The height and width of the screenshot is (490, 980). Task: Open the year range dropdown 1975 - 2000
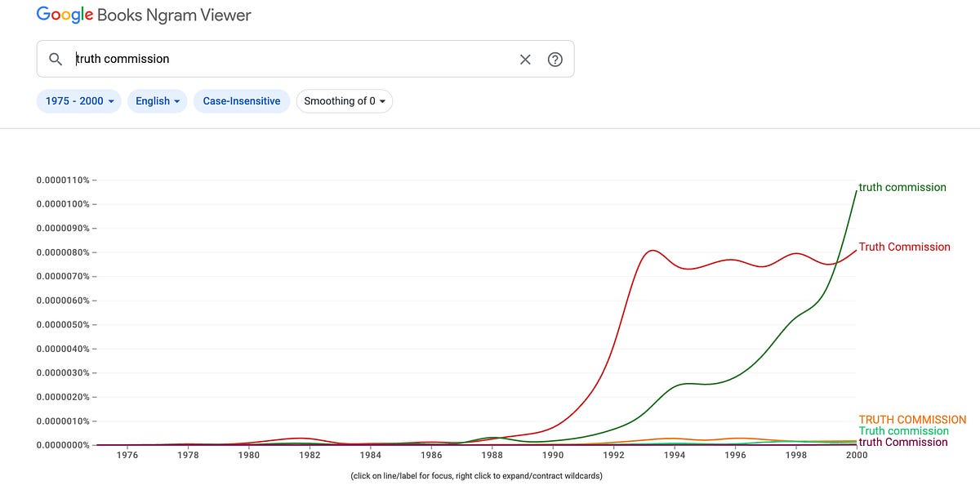pos(78,100)
